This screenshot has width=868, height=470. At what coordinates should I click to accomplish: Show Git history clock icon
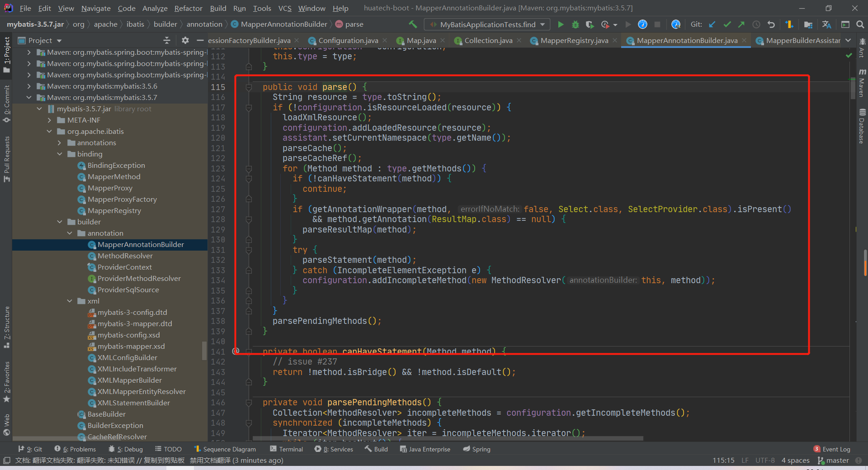756,24
